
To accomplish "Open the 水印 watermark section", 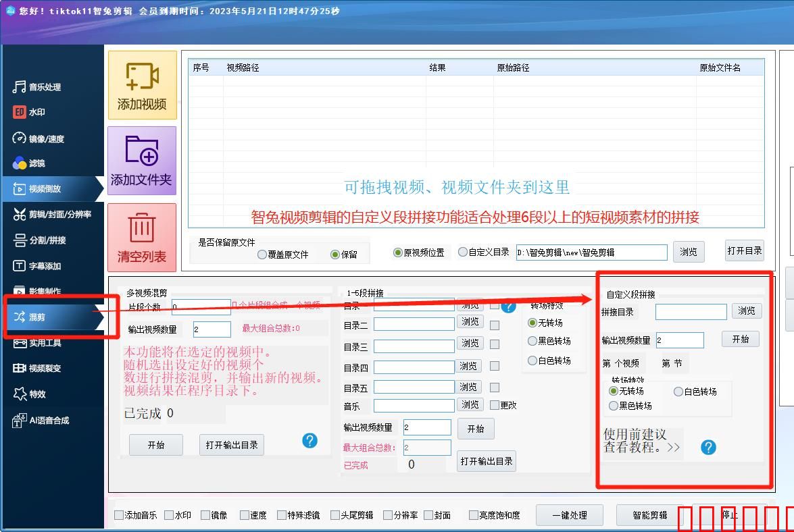I will point(29,112).
